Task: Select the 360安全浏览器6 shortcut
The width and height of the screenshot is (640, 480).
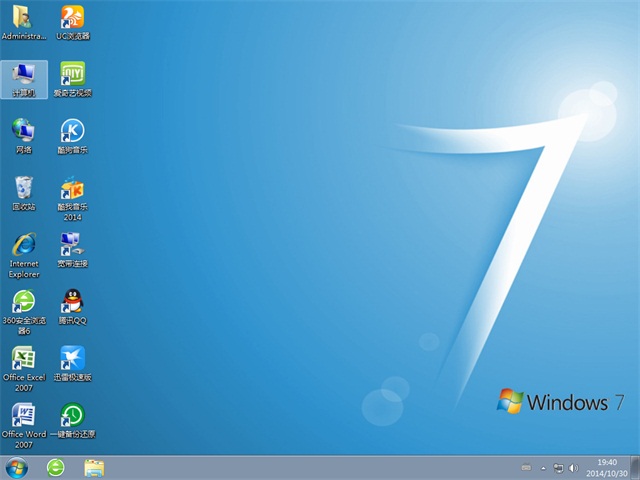Action: [24, 312]
